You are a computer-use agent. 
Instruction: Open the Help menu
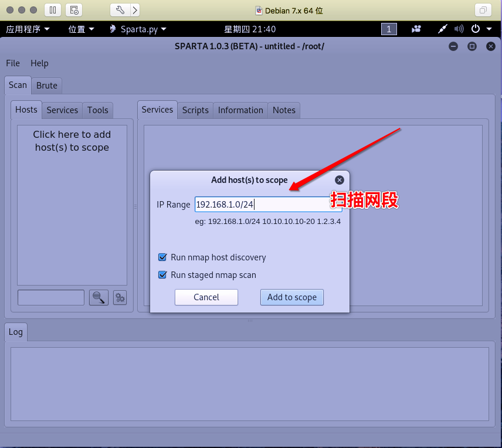click(39, 63)
